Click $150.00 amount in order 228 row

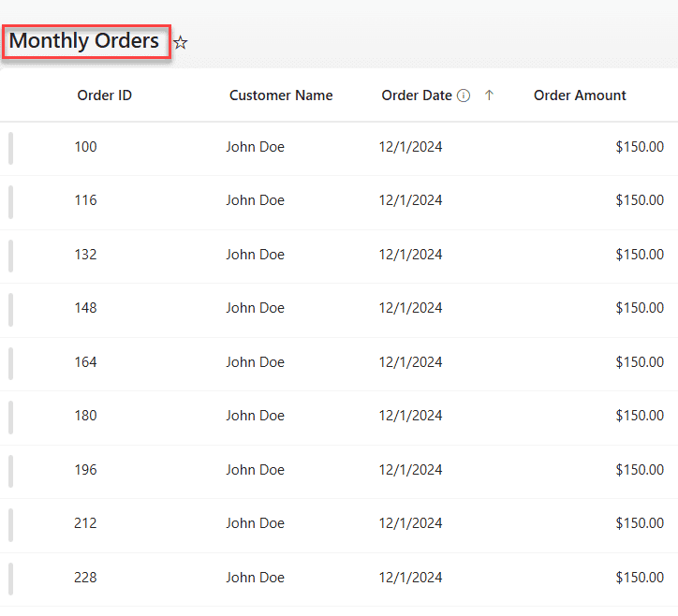[640, 577]
